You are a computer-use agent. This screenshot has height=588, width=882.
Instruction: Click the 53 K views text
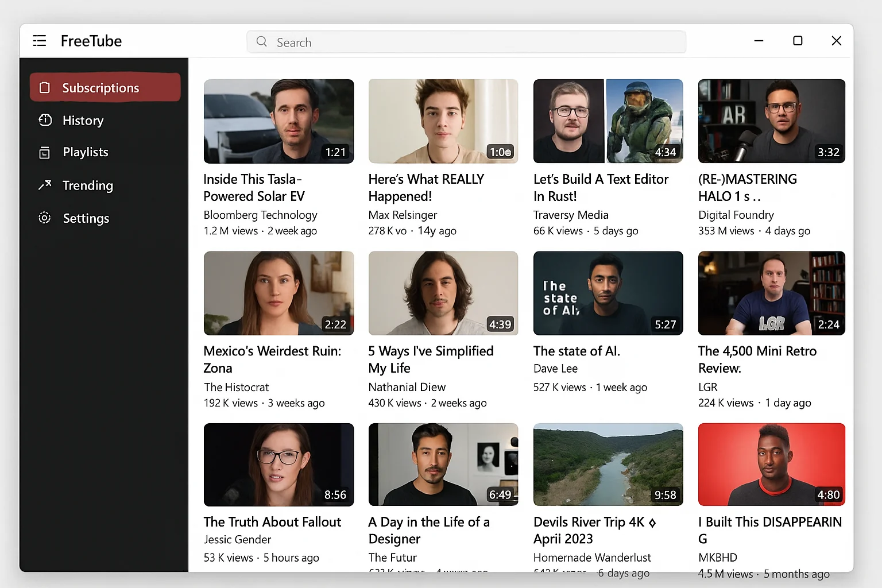[229, 558]
